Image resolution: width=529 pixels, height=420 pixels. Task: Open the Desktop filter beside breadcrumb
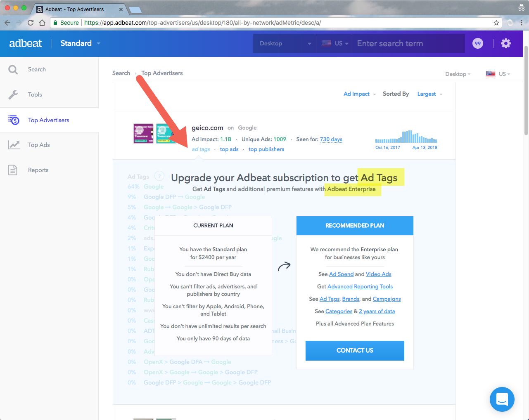[458, 74]
